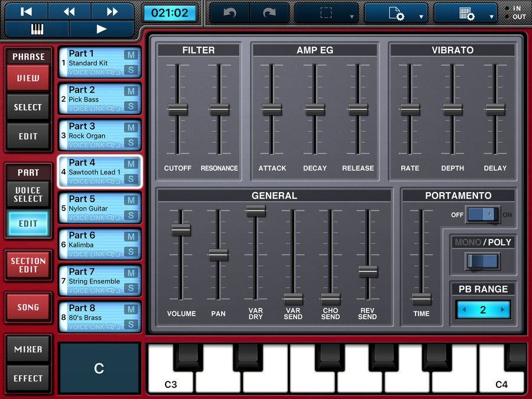Flip the Portamento off/on switch
532x399 pixels.
(483, 215)
